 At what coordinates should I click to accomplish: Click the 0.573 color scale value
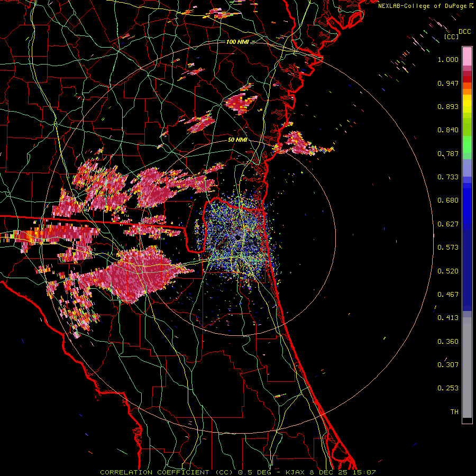[x=448, y=248]
